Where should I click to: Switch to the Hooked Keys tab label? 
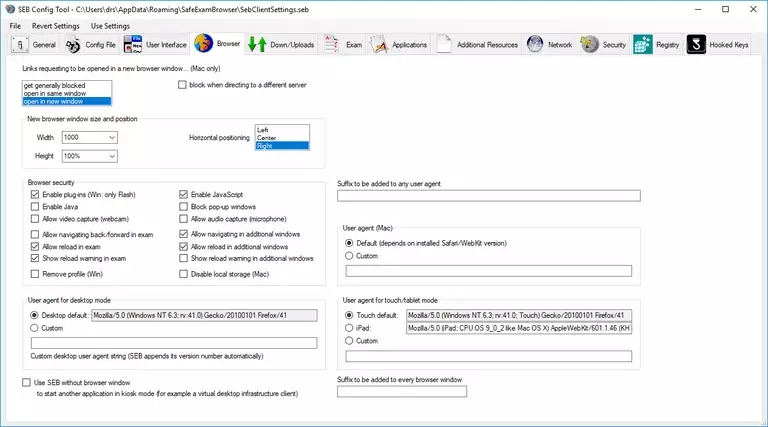pos(729,45)
